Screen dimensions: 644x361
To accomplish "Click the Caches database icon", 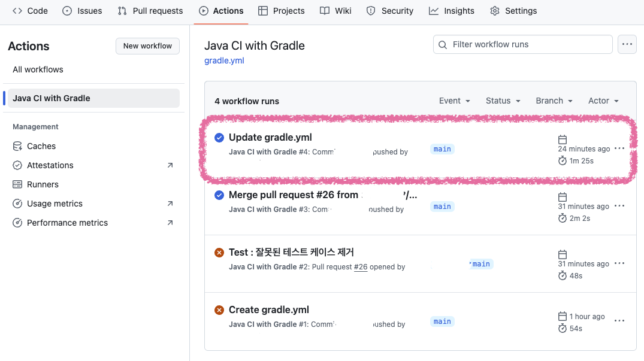I will point(17,146).
